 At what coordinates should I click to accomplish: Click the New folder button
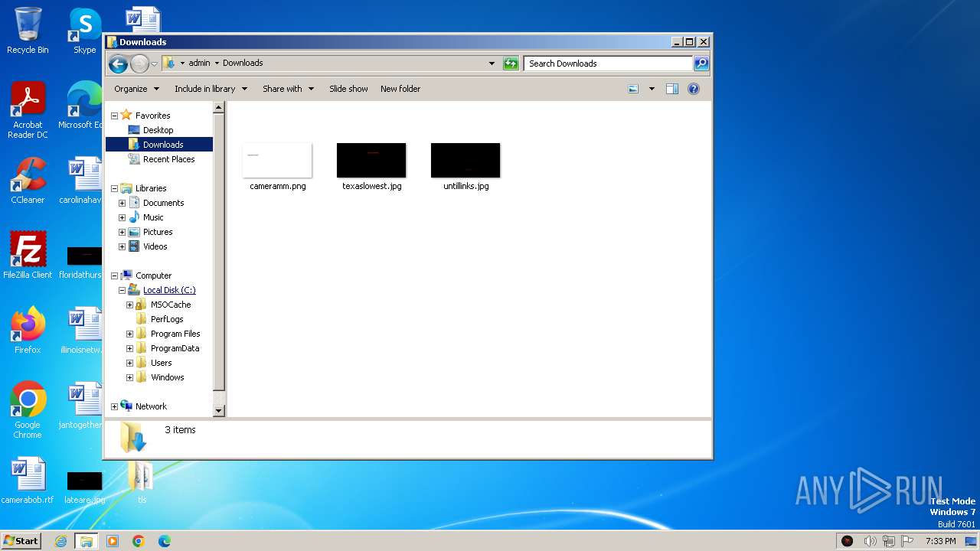point(400,89)
